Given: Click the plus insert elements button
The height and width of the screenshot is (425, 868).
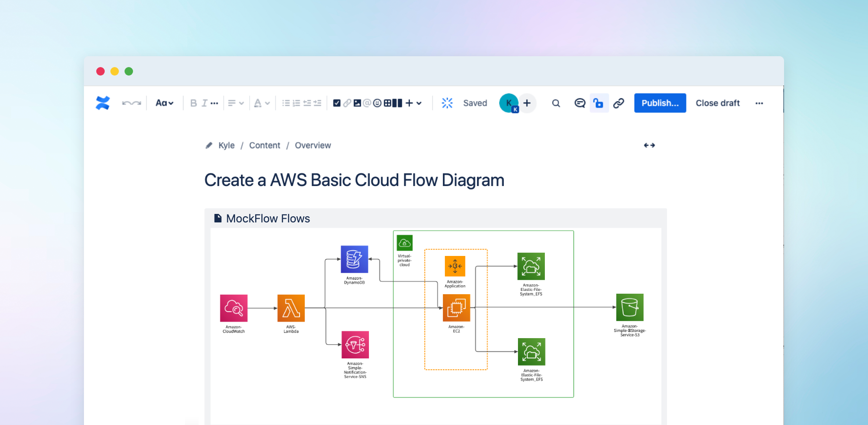Looking at the screenshot, I should (x=409, y=103).
